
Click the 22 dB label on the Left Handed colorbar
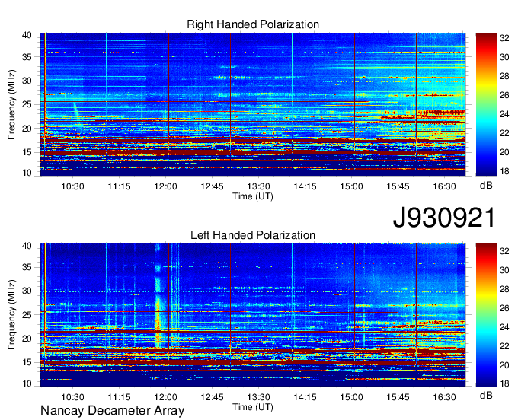pos(504,346)
